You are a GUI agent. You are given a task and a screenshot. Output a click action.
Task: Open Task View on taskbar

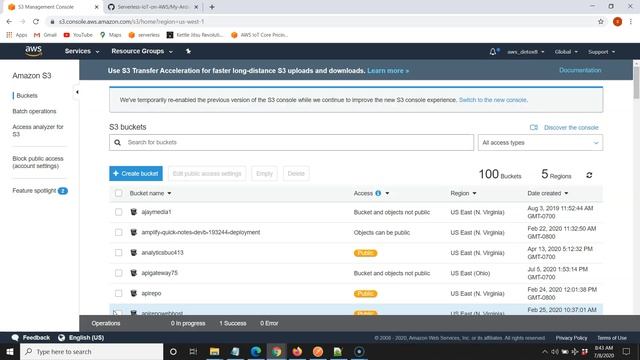coord(193,351)
